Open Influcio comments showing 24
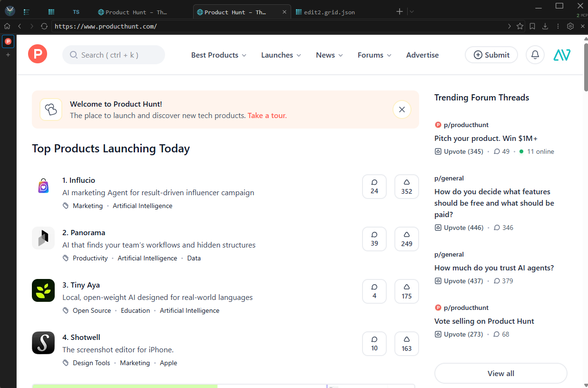 point(374,187)
